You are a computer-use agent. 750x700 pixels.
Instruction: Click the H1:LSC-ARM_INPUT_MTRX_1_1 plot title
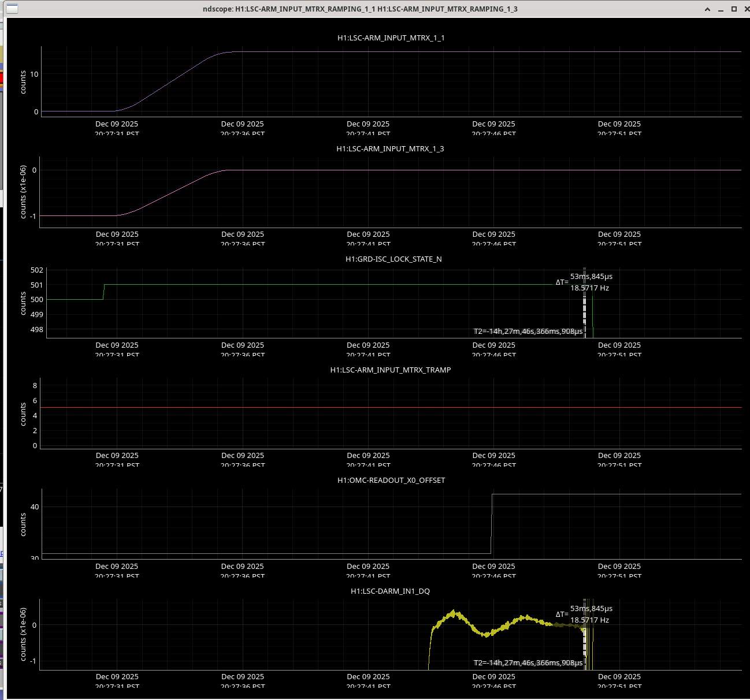pyautogui.click(x=391, y=38)
